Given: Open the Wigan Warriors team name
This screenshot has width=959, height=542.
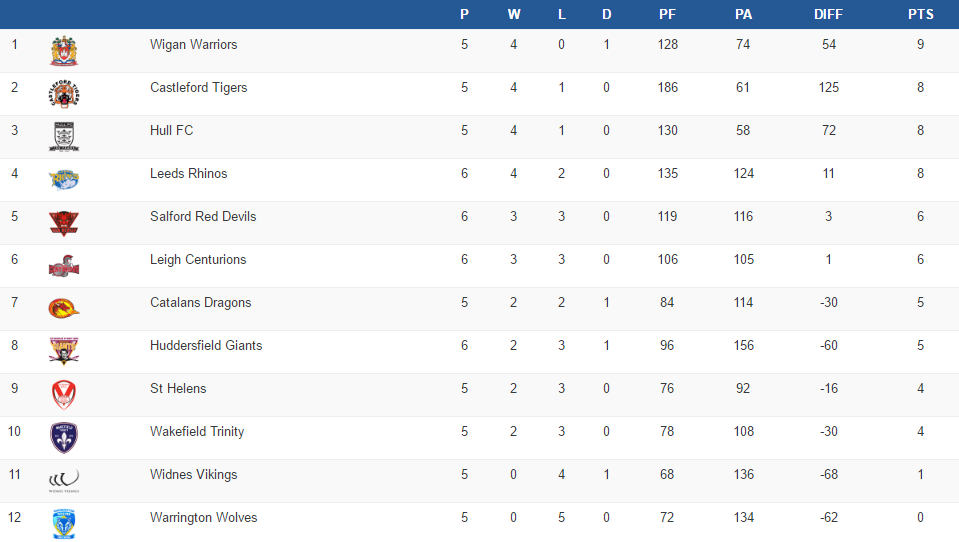Looking at the screenshot, I should click(194, 45).
